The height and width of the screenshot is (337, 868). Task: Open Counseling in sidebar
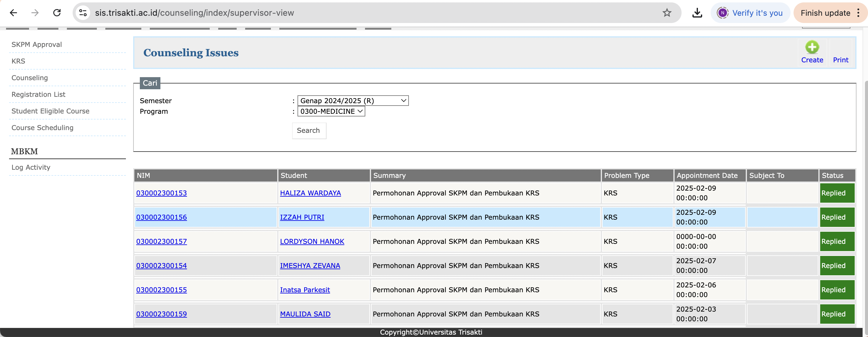[30, 78]
